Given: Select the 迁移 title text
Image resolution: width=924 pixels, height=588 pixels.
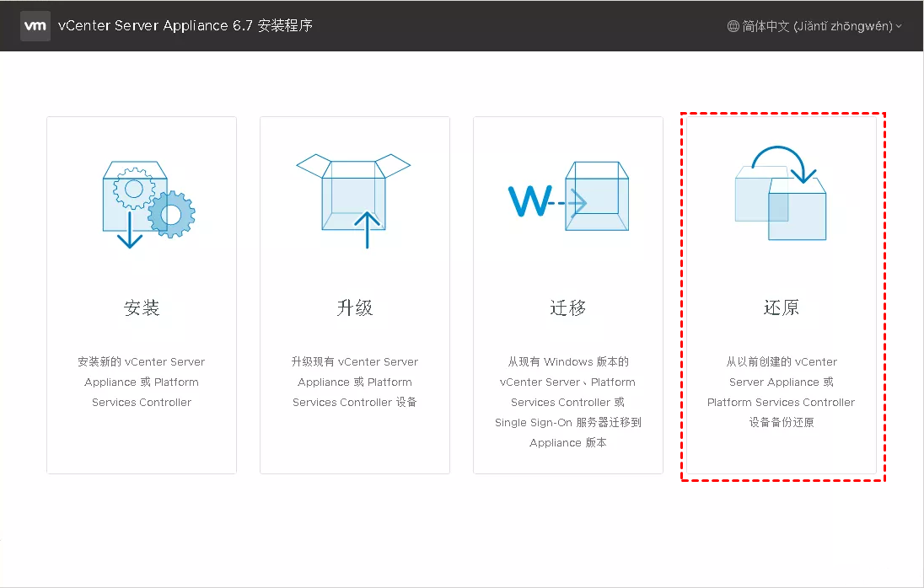Looking at the screenshot, I should (568, 307).
